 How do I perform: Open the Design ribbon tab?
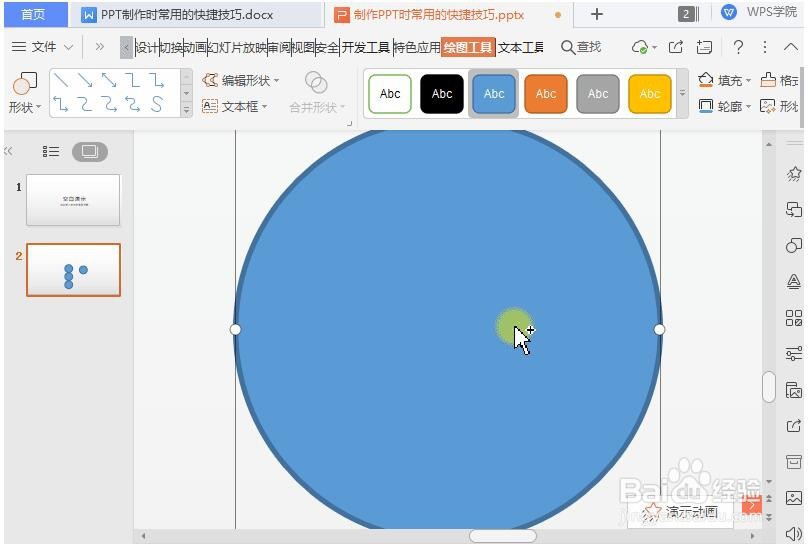[147, 47]
